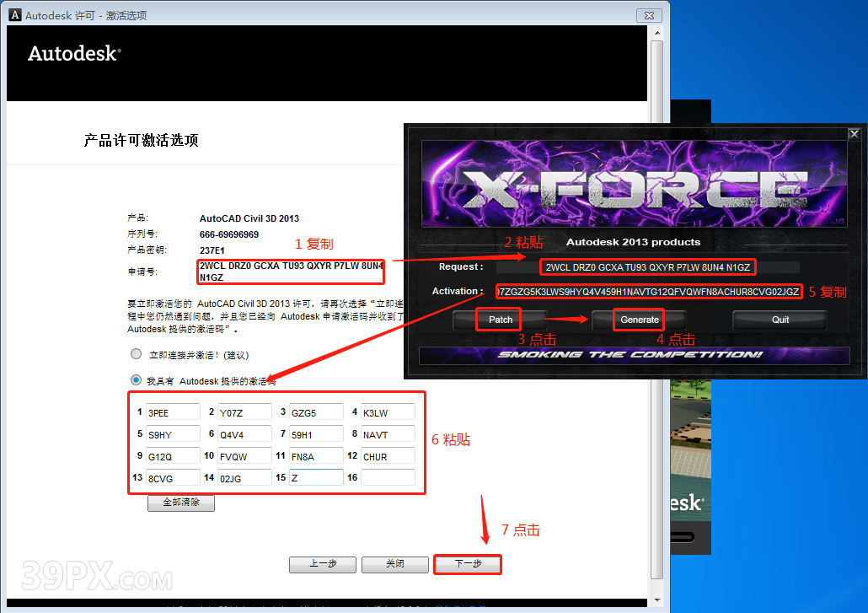The width and height of the screenshot is (868, 613).
Task: Click the Quit button
Action: pos(780,320)
